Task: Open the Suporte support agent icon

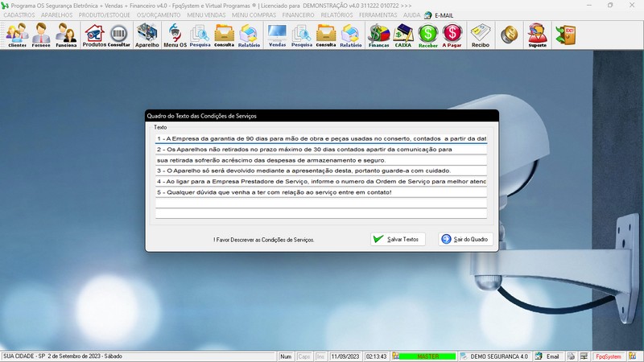Action: pyautogui.click(x=538, y=35)
